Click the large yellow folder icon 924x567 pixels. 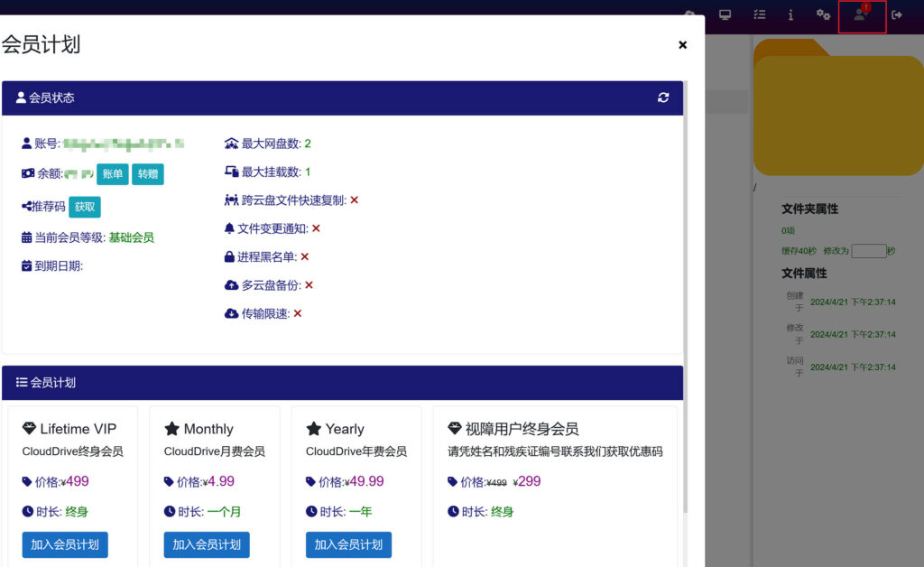[837, 113]
